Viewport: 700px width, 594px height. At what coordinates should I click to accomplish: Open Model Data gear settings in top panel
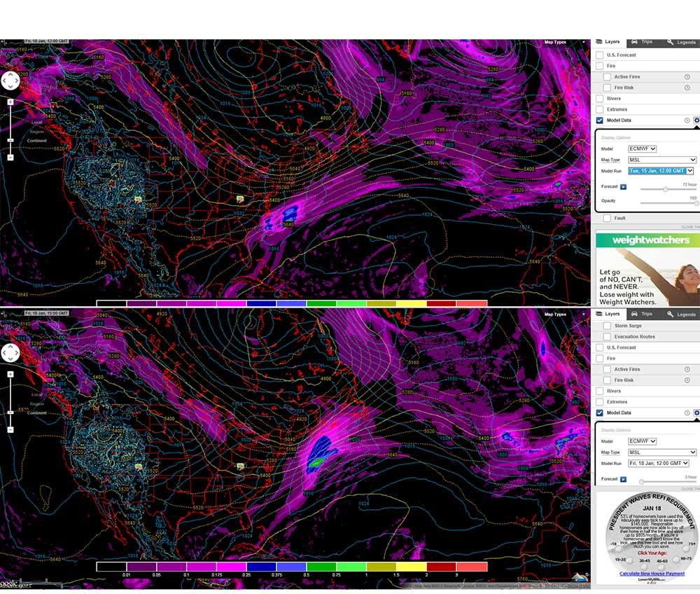pos(696,120)
